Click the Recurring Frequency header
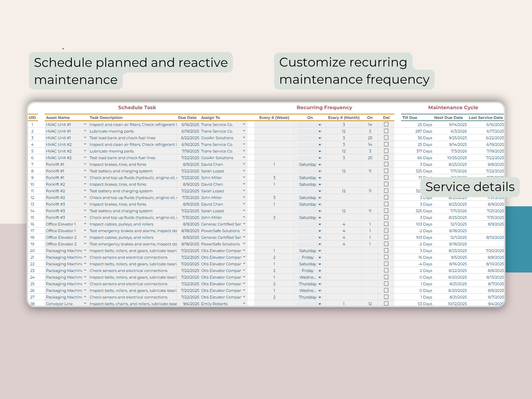 (x=324, y=107)
